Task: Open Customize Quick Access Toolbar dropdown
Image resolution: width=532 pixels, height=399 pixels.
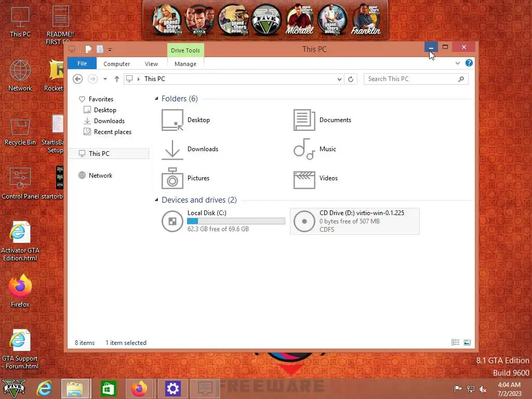Action: (110, 50)
